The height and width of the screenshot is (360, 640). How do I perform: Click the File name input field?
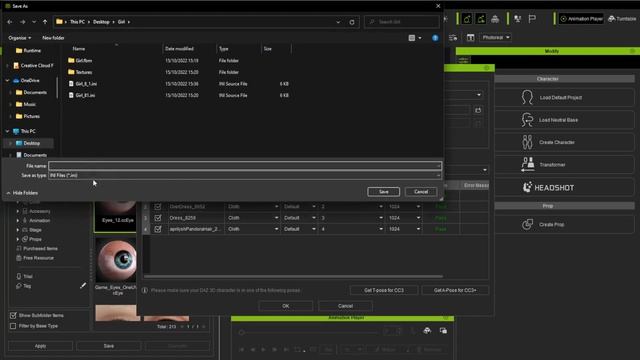pos(245,166)
